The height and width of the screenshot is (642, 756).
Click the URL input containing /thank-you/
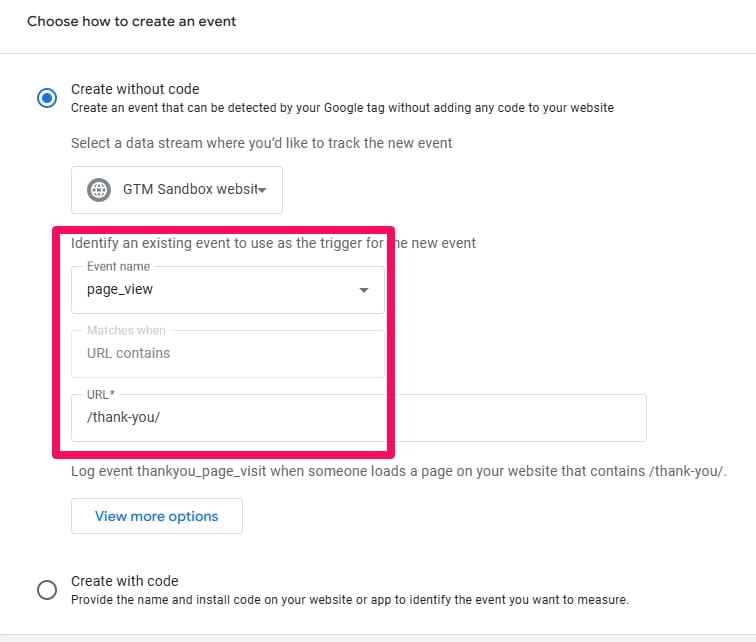pos(359,418)
